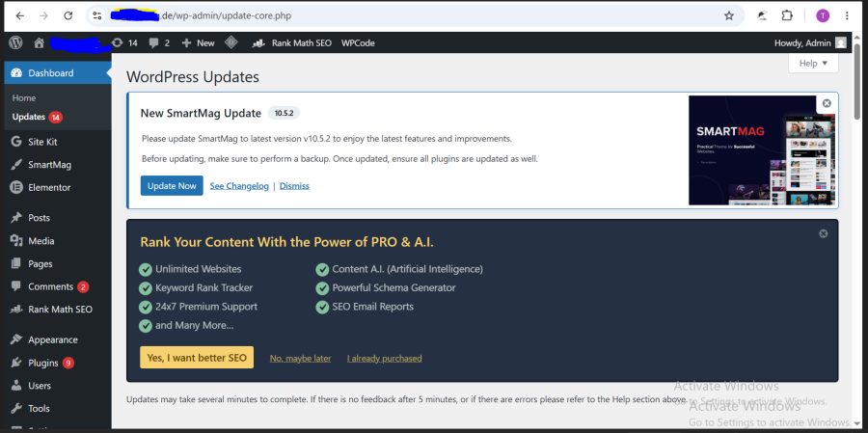Open the New content menu in admin bar
Viewport: 868px width, 433px height.
coord(198,42)
